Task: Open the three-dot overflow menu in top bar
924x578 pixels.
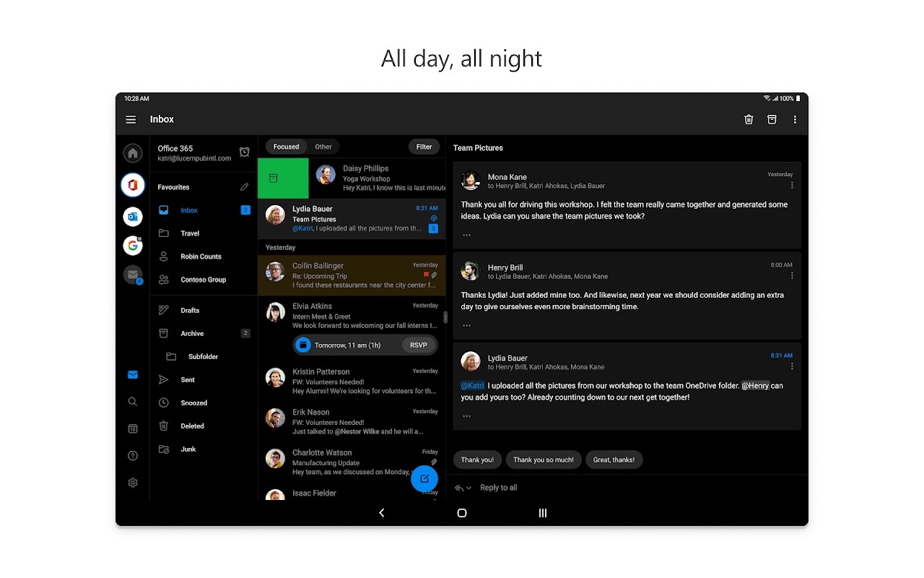Action: (x=795, y=120)
